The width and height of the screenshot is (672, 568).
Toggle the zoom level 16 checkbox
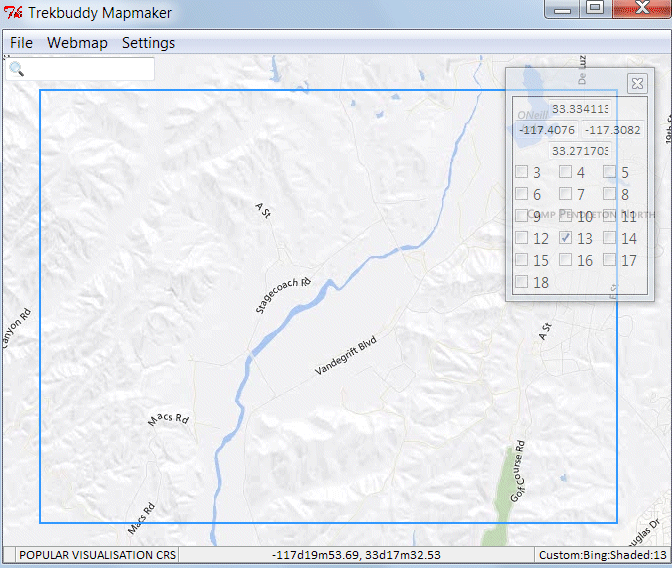566,260
